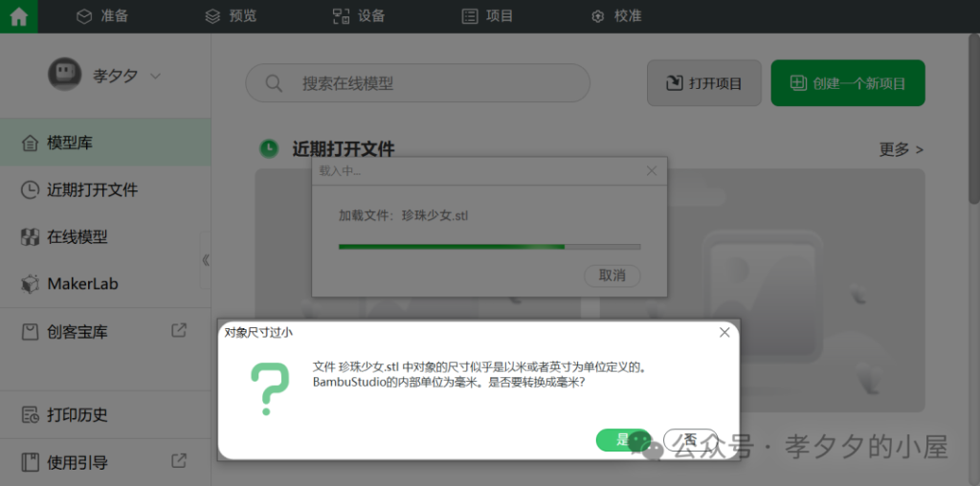Click 否 to keep the original units

tap(690, 440)
